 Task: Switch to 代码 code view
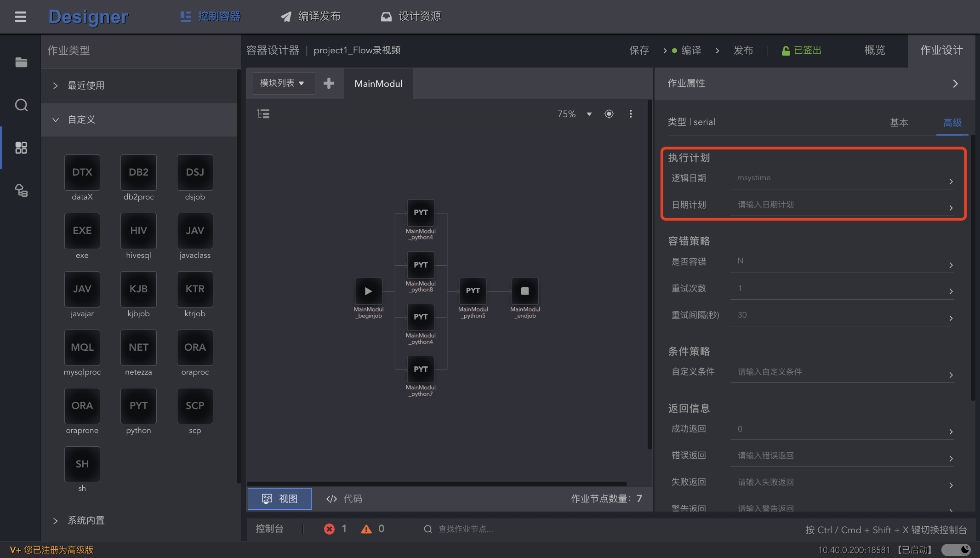pyautogui.click(x=344, y=499)
